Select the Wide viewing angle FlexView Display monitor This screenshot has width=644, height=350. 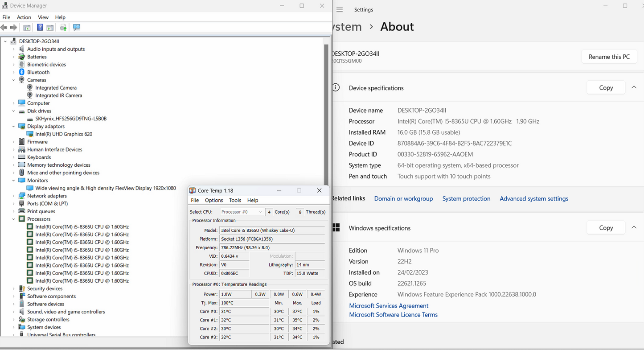pos(106,188)
